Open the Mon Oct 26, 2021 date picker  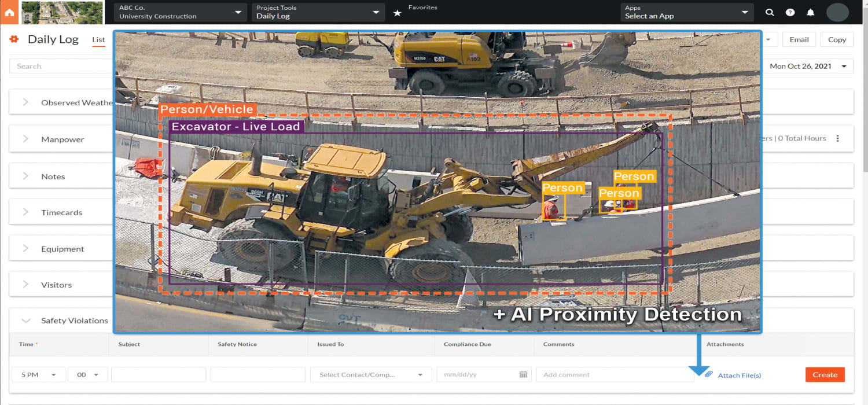[x=808, y=66]
